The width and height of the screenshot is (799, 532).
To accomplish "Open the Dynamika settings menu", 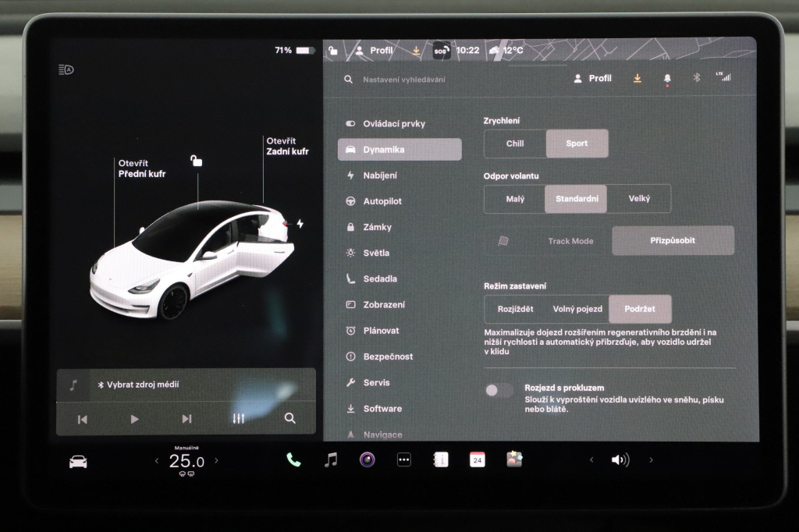I will tap(399, 149).
